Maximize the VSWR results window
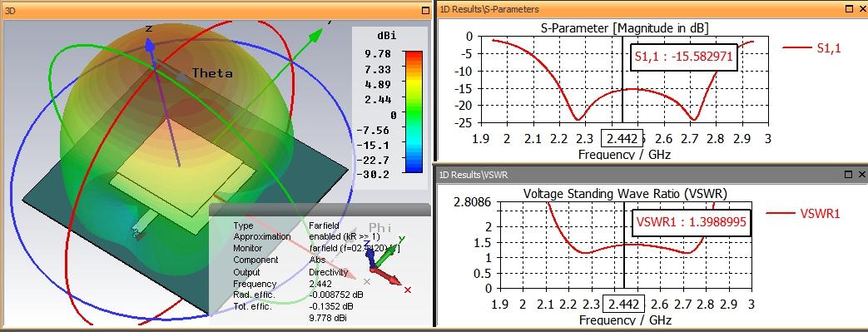Image resolution: width=868 pixels, height=332 pixels. pyautogui.click(x=849, y=174)
